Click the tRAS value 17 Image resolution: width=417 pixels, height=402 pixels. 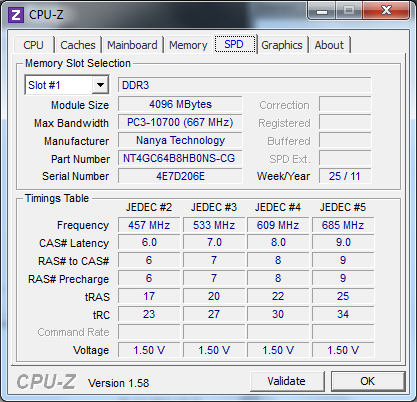click(x=149, y=296)
